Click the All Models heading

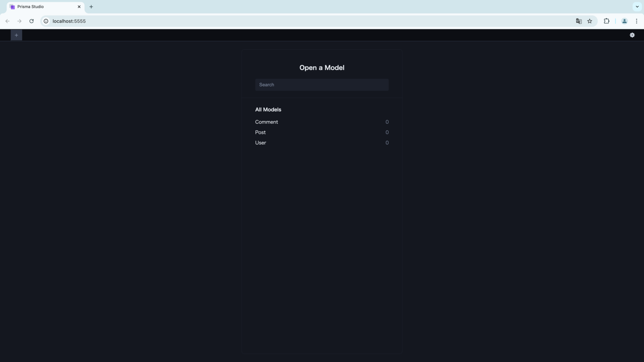point(268,110)
